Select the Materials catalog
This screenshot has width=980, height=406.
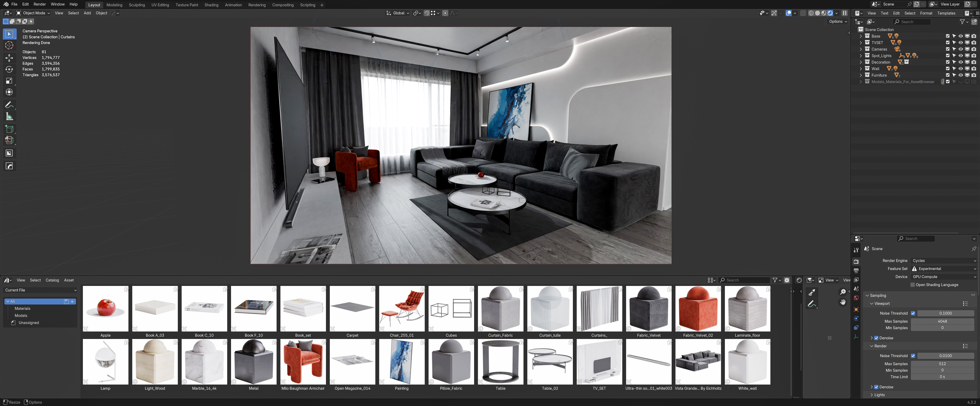pyautogui.click(x=22, y=309)
